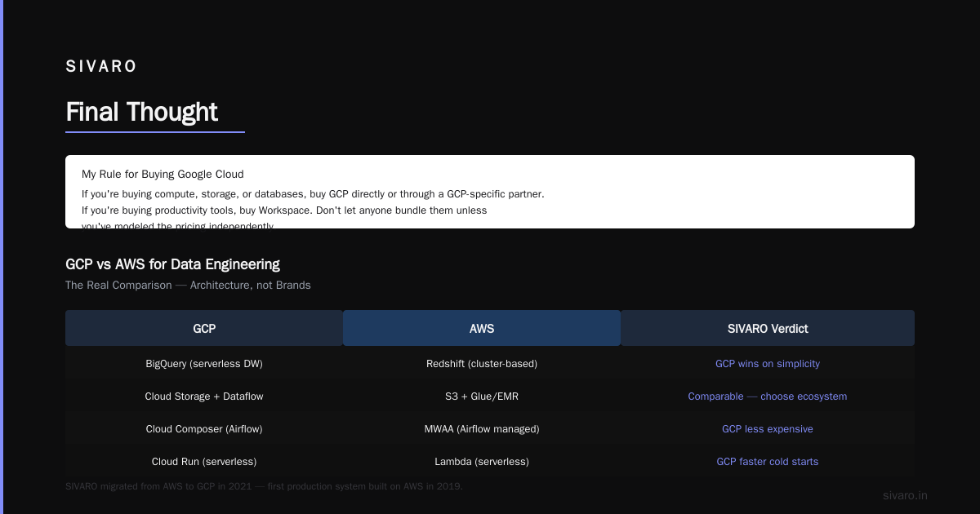The image size is (980, 514).
Task: Click verdict 'GCP faster cold starts'
Action: pos(768,462)
